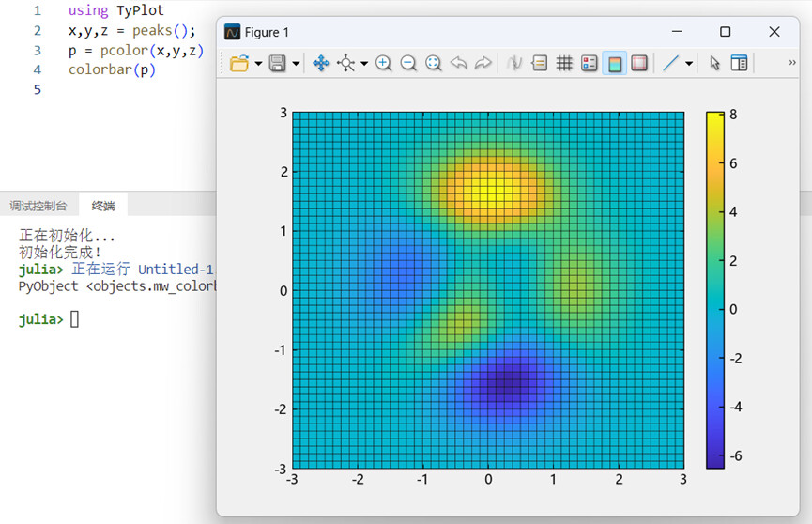This screenshot has width=812, height=524.
Task: Click the julia> terminal input cursor
Action: click(74, 319)
